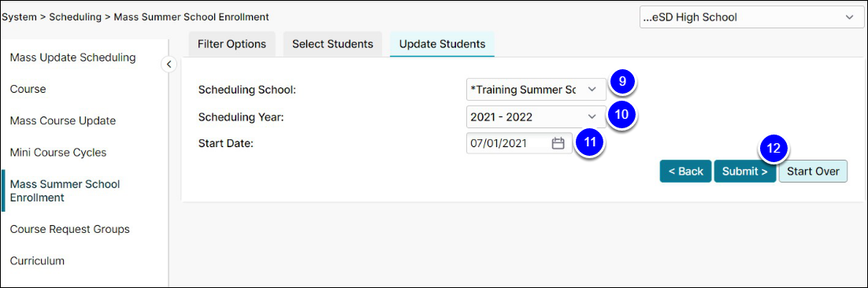This screenshot has height=288, width=868.
Task: Click the numbered callout 11 marker
Action: 589,142
